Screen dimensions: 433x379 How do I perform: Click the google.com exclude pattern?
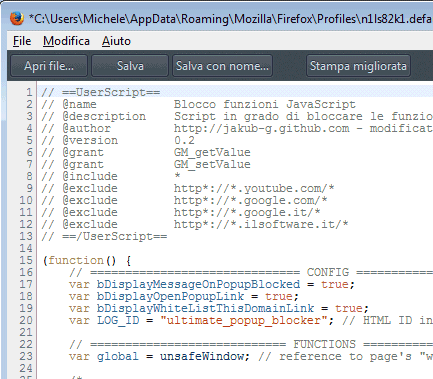251,200
